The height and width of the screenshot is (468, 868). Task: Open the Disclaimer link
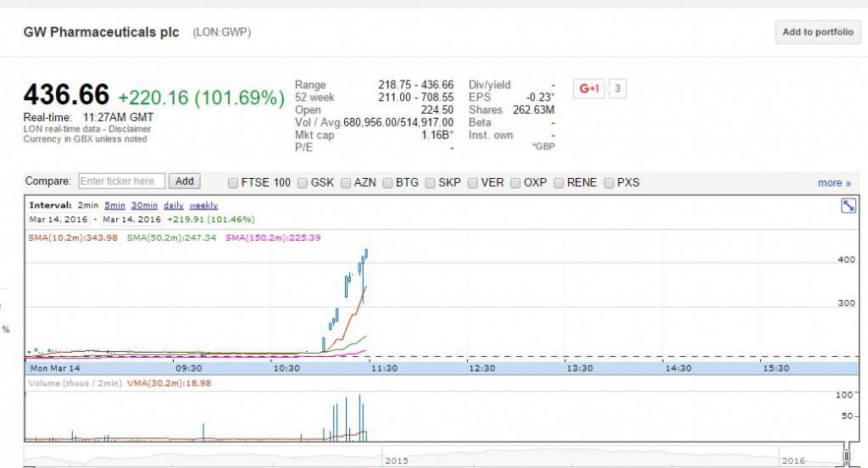tap(130, 129)
